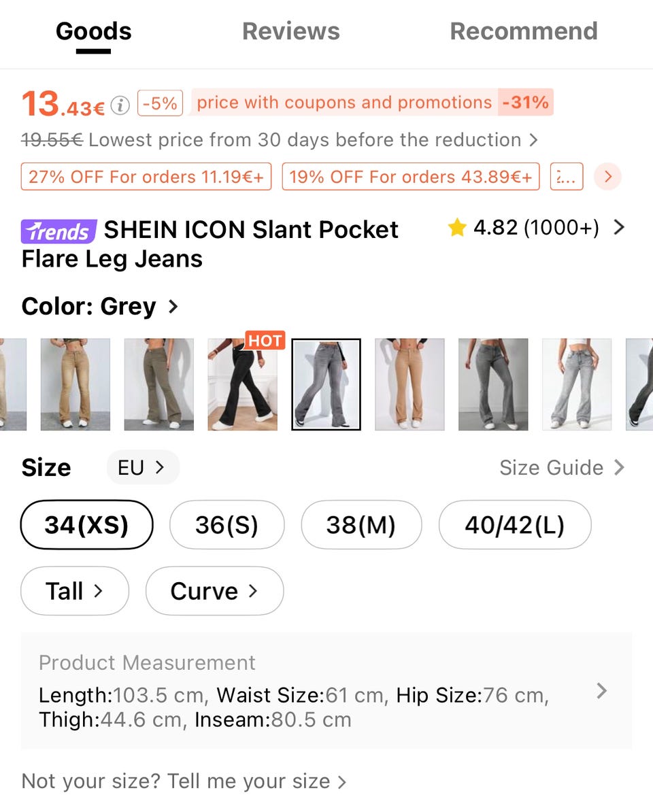
Task: Click arrow after lowest price text
Action: (533, 140)
